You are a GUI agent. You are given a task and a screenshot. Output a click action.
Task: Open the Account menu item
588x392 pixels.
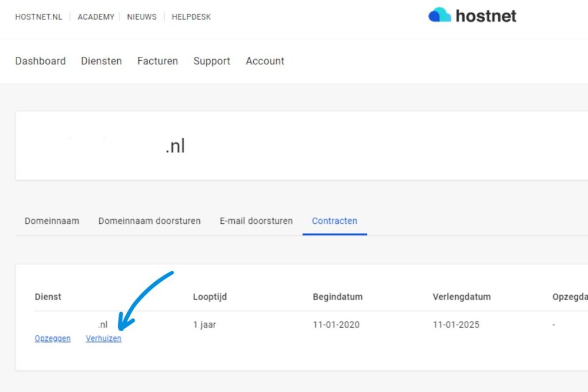(x=265, y=61)
